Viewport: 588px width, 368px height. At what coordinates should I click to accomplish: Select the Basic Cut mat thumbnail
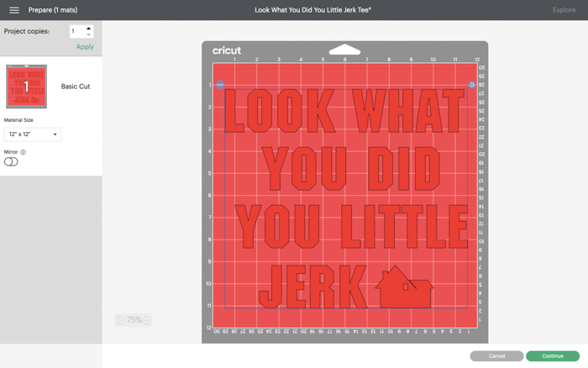(x=26, y=87)
